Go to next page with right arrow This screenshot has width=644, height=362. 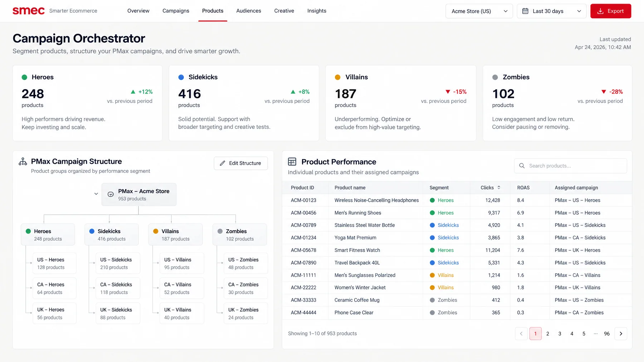621,333
